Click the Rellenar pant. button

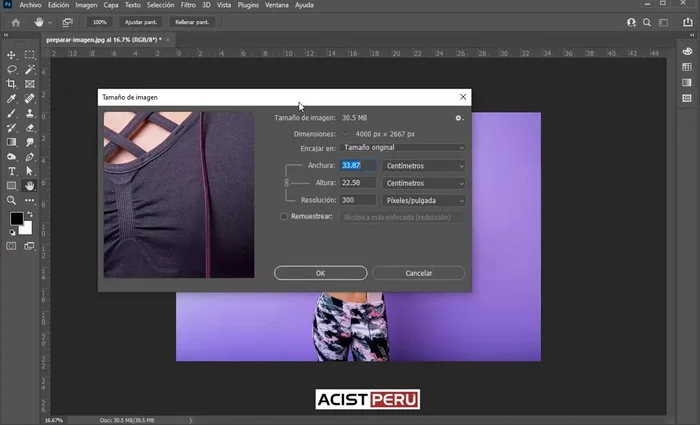pos(192,22)
